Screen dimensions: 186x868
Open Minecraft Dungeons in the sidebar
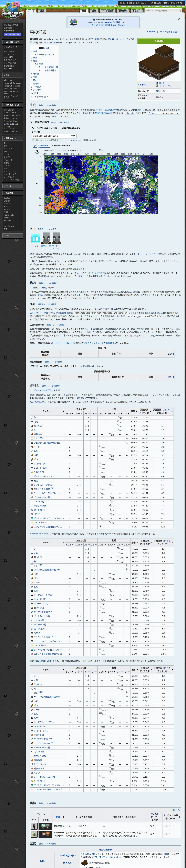(12, 83)
